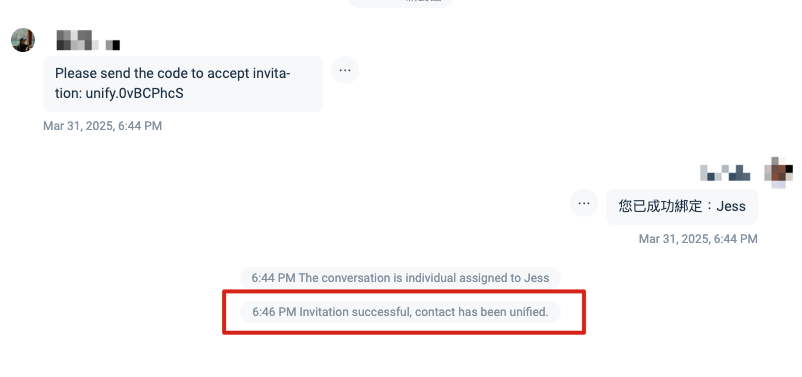This screenshot has height=377, width=802.
Task: Click the contact's avatar photo at left
Action: [23, 40]
